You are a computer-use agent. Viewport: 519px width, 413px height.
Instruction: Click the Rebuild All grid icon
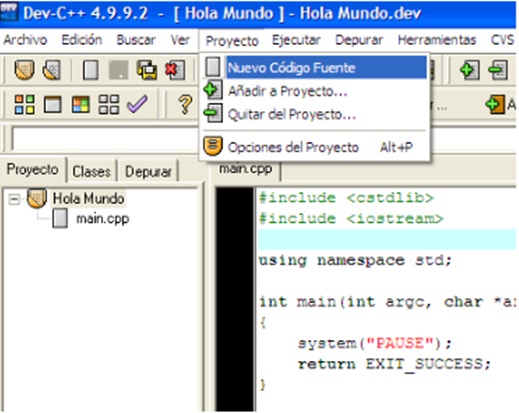pyautogui.click(x=109, y=104)
